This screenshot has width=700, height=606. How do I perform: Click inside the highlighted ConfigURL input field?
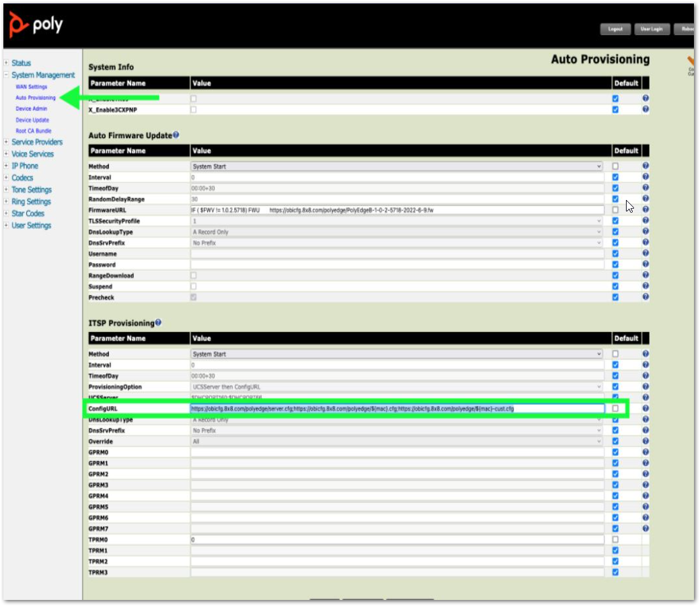point(397,409)
